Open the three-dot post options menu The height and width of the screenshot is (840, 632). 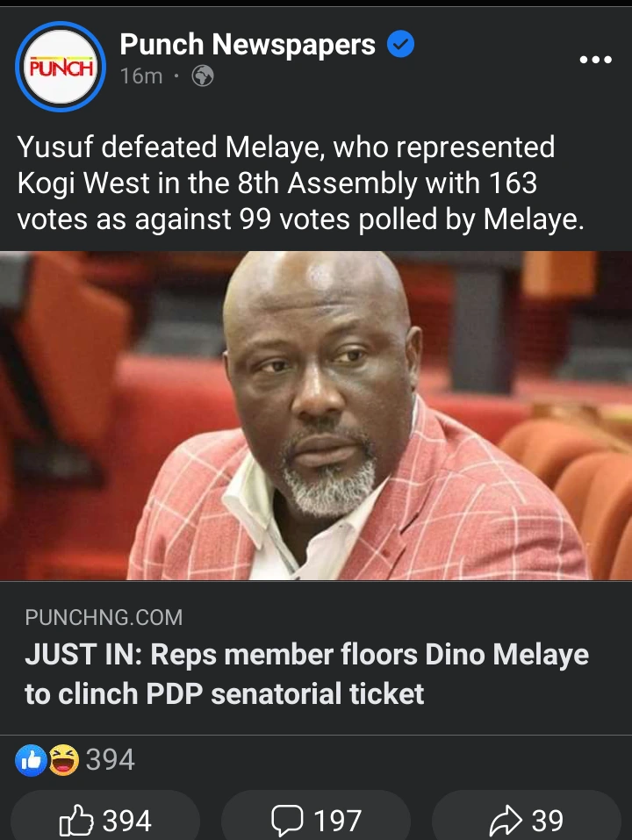pos(596,60)
